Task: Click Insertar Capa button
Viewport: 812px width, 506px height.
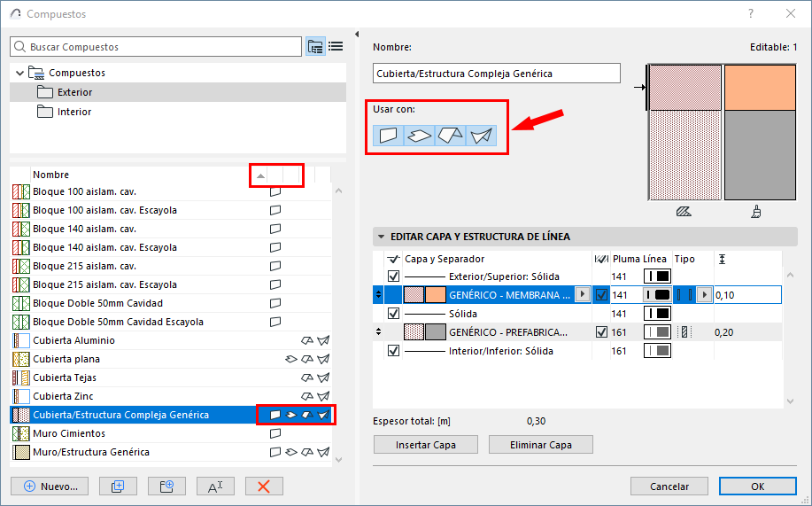Action: coord(426,445)
